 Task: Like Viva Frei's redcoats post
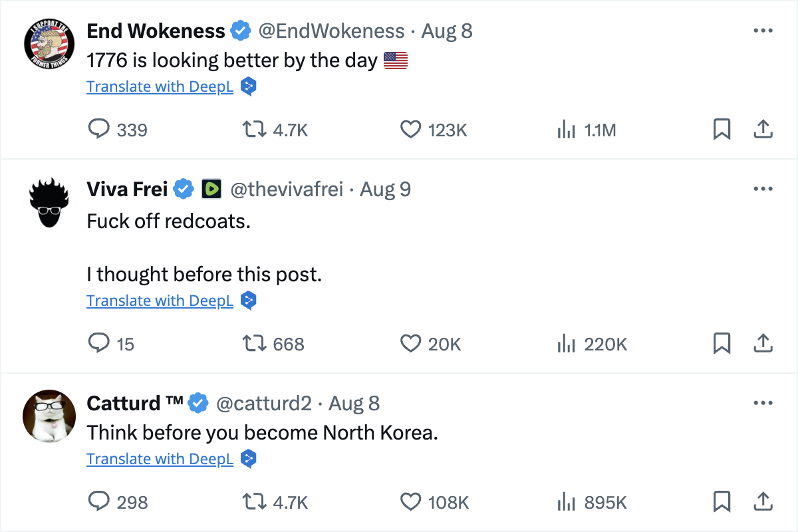pyautogui.click(x=410, y=343)
